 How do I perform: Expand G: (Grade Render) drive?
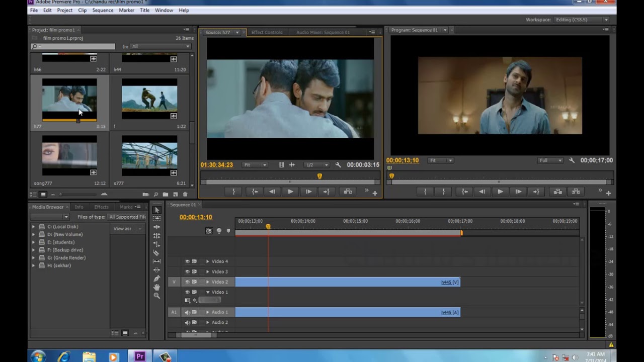pyautogui.click(x=34, y=258)
